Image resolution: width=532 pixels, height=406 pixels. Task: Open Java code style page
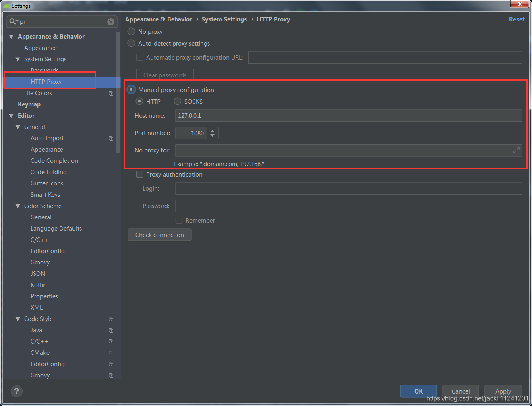(x=36, y=330)
